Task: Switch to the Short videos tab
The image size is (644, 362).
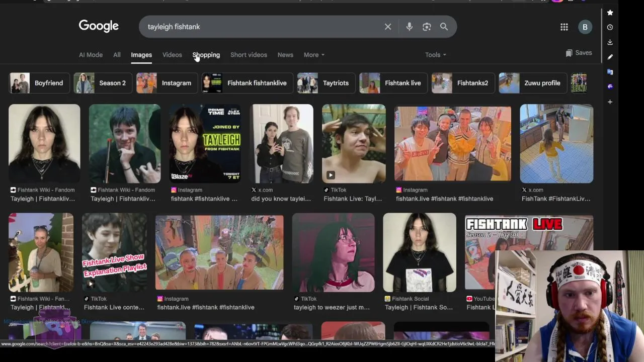Action: click(249, 55)
